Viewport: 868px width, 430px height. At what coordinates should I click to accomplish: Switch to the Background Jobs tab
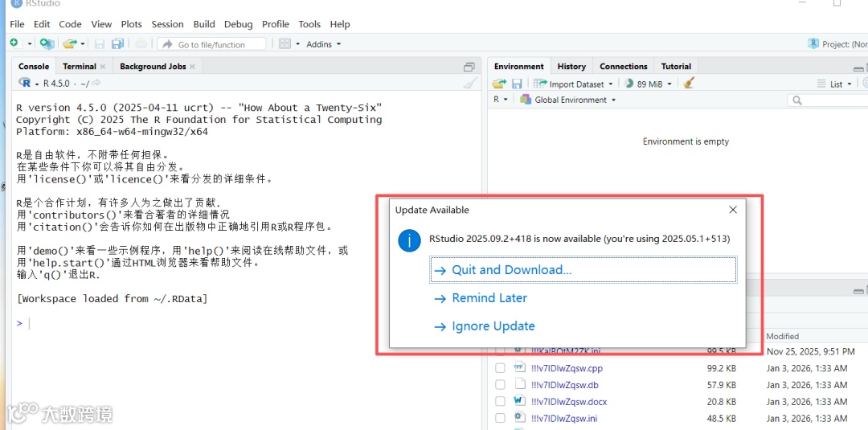[153, 66]
